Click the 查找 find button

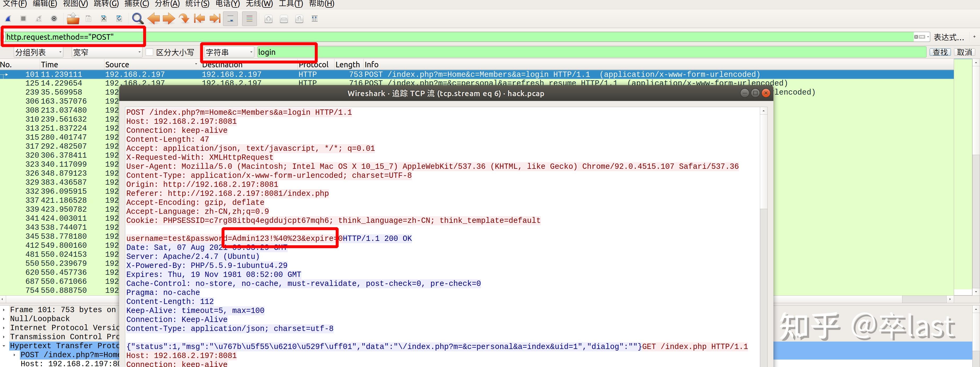pyautogui.click(x=940, y=52)
